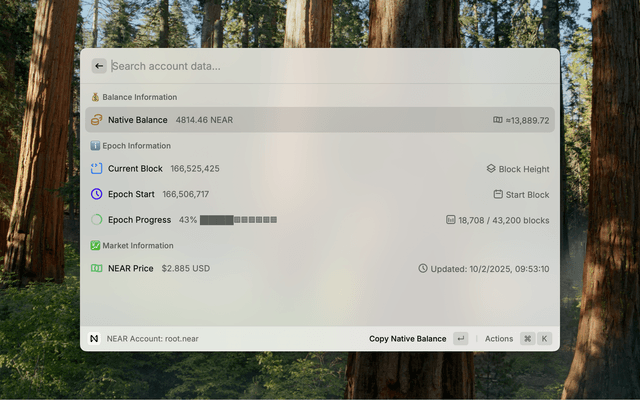Click the Native Balance coins icon

click(x=97, y=120)
